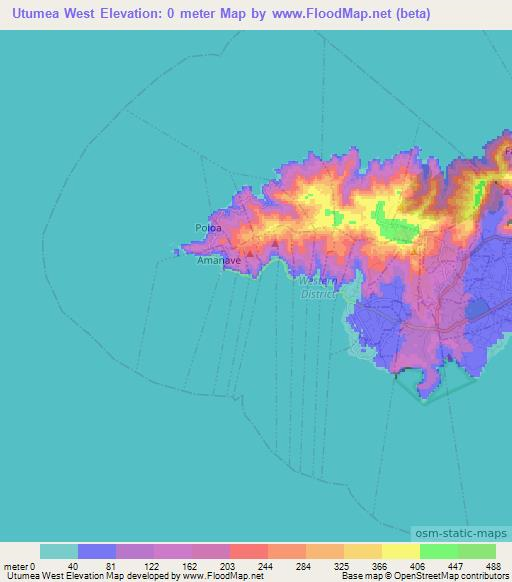Image resolution: width=512 pixels, height=582 pixels.
Task: Click the 'meter 0' legend label
Action: click(x=20, y=567)
